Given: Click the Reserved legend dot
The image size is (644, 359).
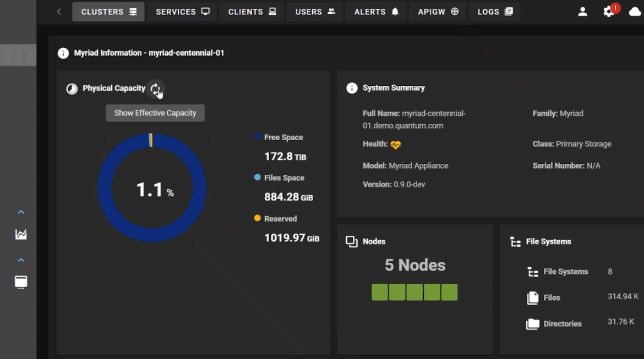Looking at the screenshot, I should point(257,218).
